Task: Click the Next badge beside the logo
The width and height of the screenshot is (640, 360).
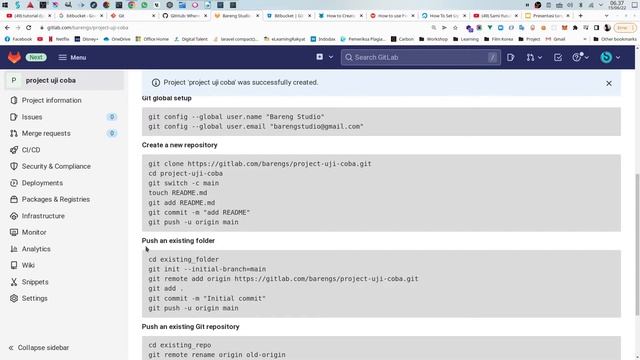Action: pos(36,58)
